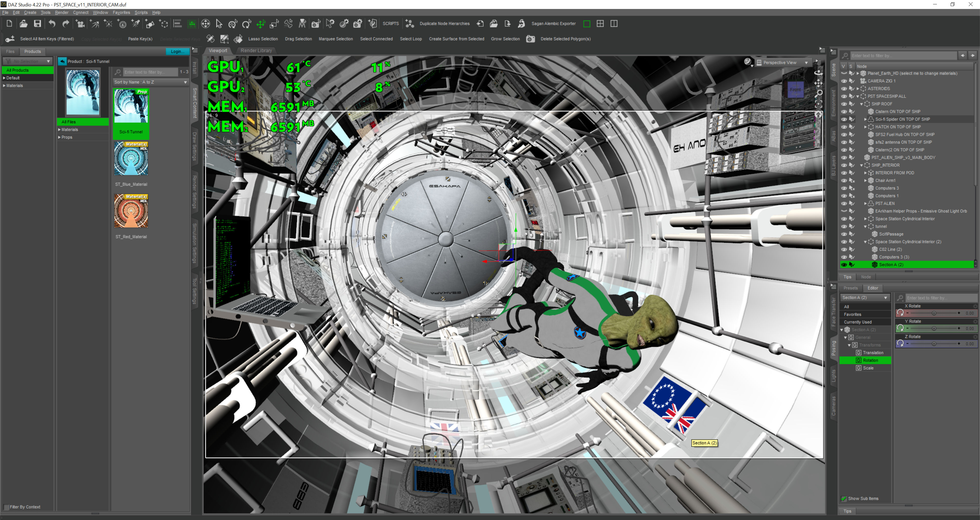980x520 pixels.
Task: Open the Render menu
Action: (61, 13)
